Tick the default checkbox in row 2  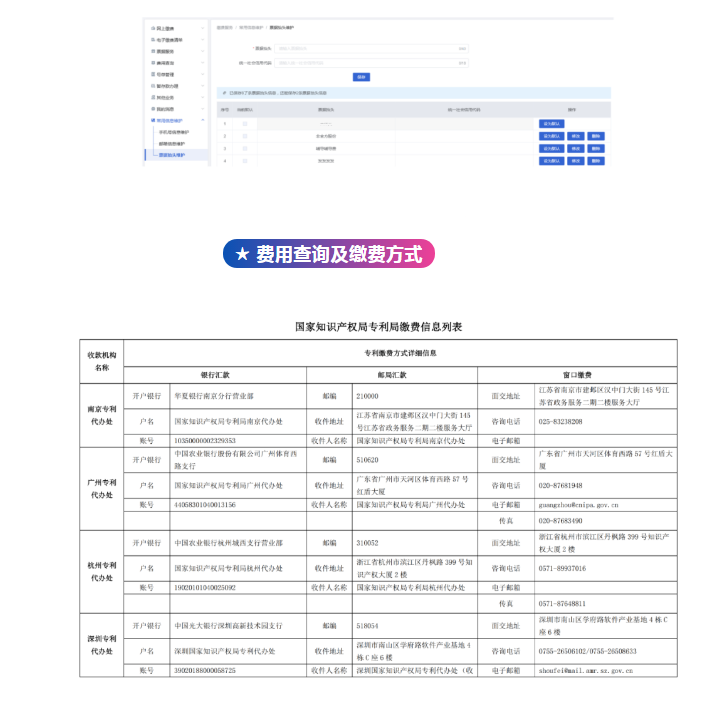tap(245, 136)
